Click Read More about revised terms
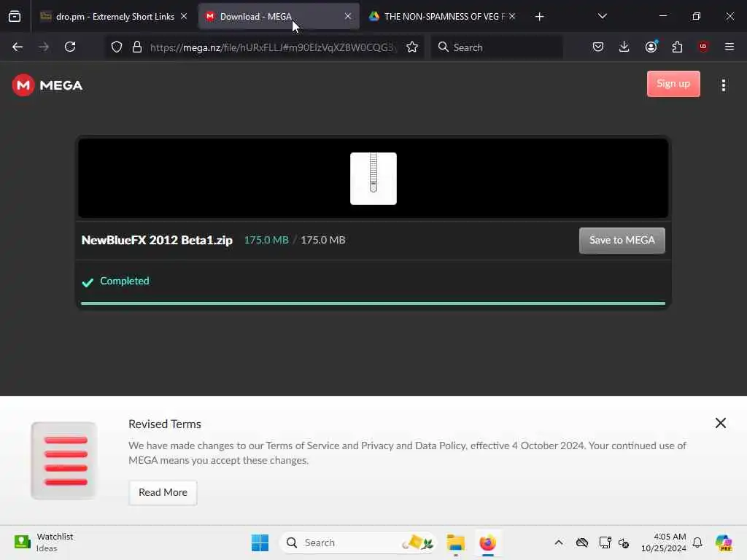The height and width of the screenshot is (560, 747). [x=163, y=492]
